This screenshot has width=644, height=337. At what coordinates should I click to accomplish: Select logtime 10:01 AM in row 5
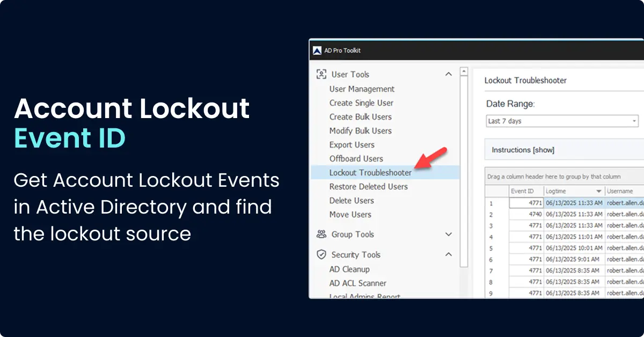573,248
